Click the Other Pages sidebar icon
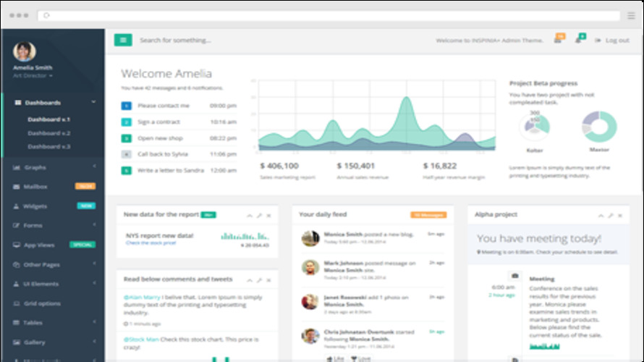The height and width of the screenshot is (362, 644). [16, 264]
